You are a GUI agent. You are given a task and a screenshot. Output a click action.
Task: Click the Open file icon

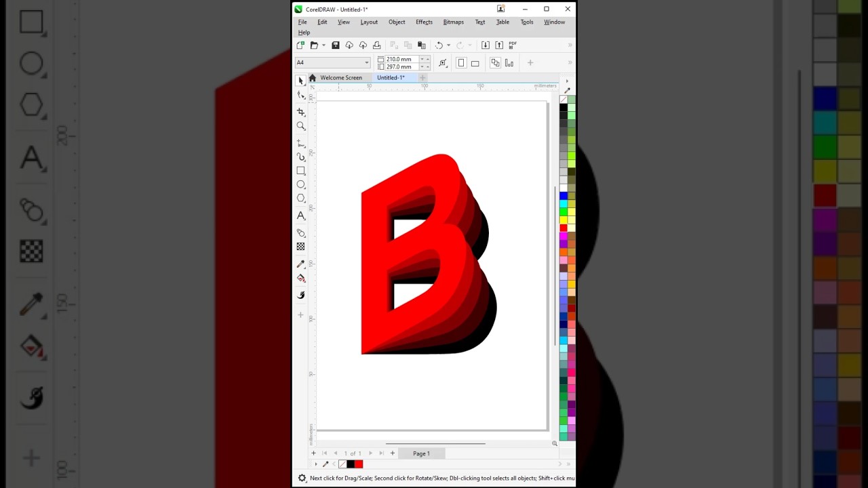pyautogui.click(x=314, y=45)
